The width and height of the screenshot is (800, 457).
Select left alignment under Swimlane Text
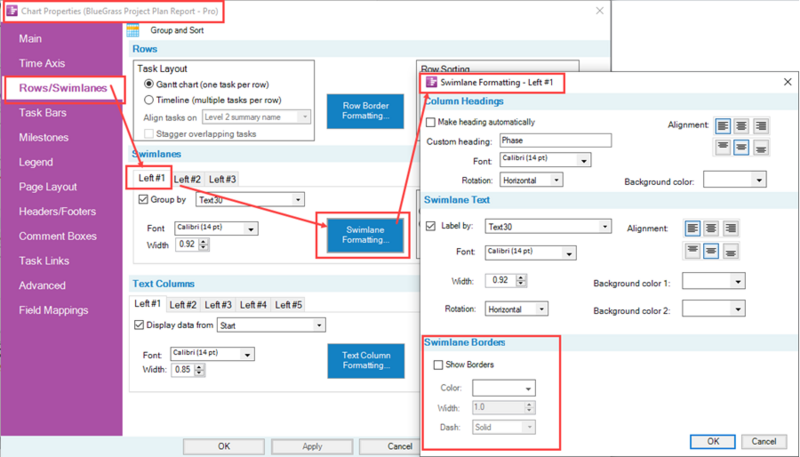tap(692, 228)
